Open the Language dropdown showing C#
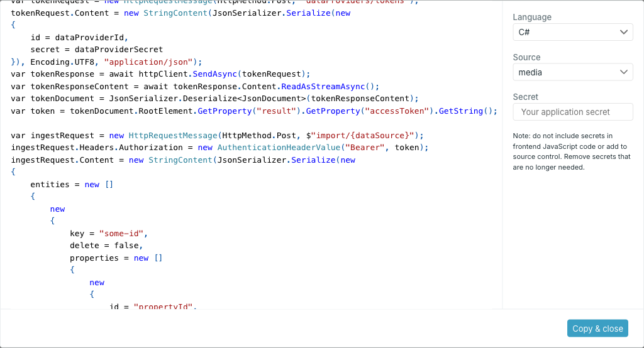Viewport: 644px width, 348px height. (x=572, y=32)
